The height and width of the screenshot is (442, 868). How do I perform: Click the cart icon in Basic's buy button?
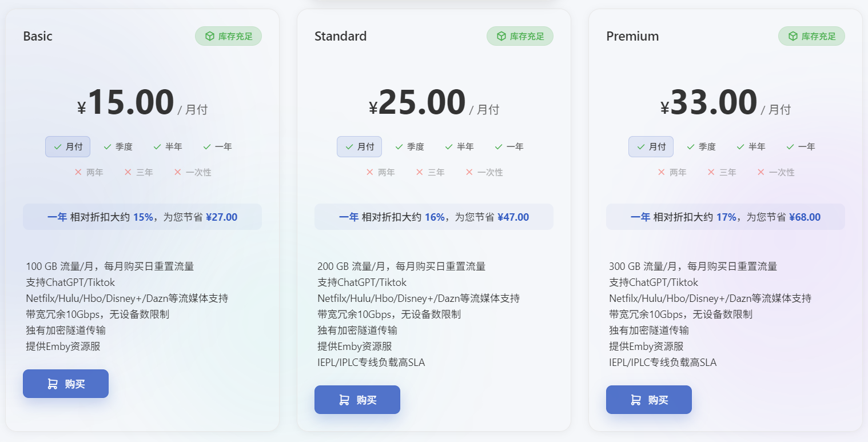pyautogui.click(x=53, y=384)
